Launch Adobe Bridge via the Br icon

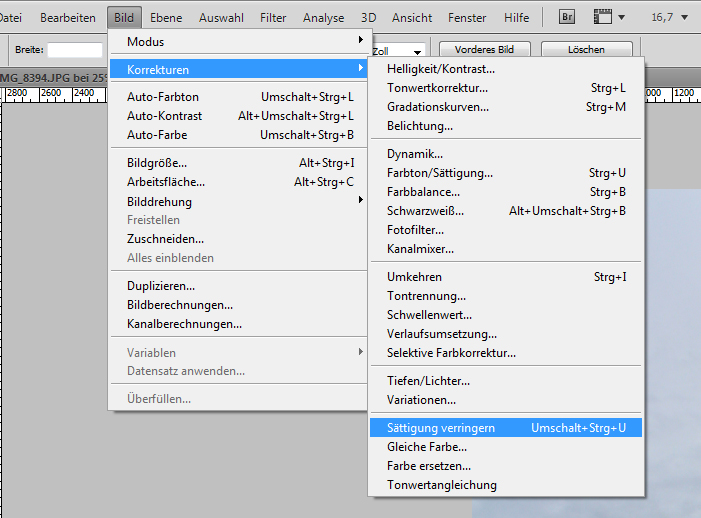click(567, 18)
